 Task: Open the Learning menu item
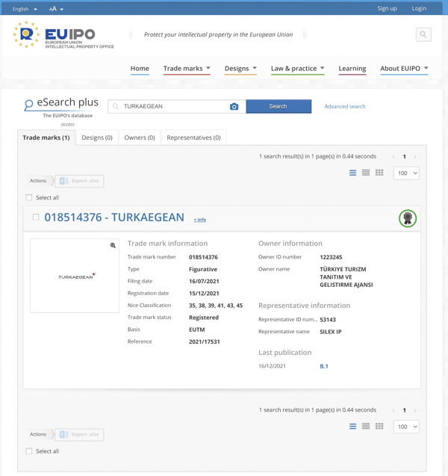point(352,69)
